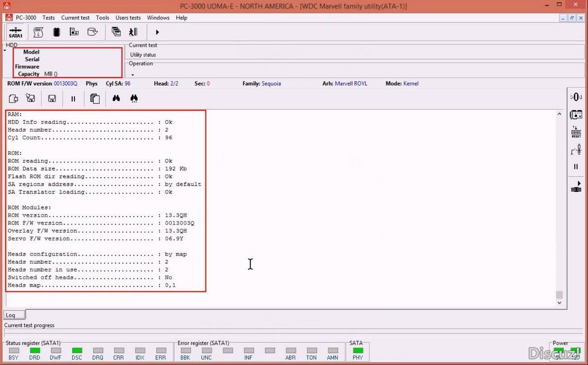This screenshot has height=365, width=588.
Task: Open the PC-3000 menu
Action: 26,17
